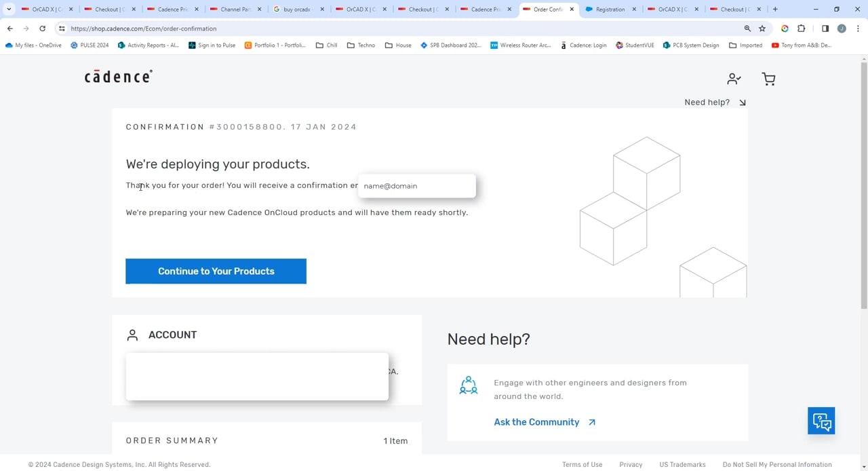Open the zoom magnifier icon in address bar
Screen dimensions: 868x471
pyautogui.click(x=747, y=29)
